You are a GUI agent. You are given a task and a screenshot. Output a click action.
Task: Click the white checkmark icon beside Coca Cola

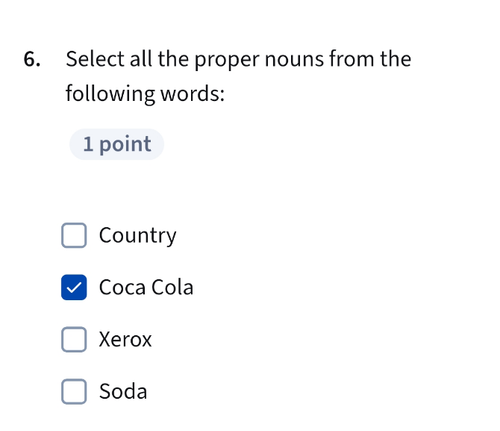coord(74,287)
